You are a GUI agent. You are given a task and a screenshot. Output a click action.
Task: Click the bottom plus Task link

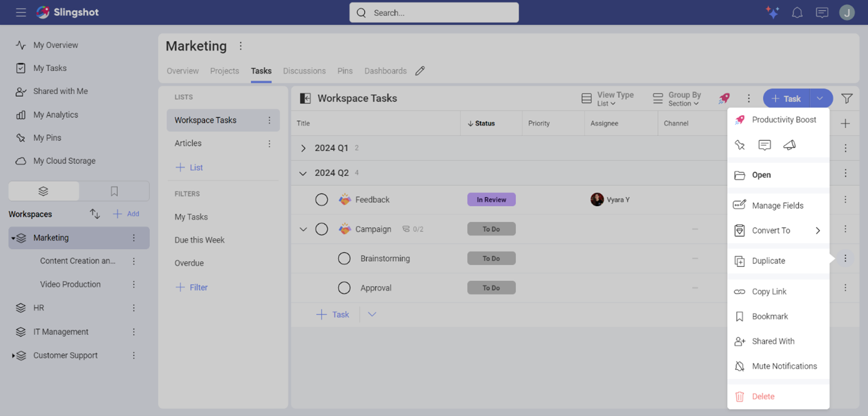pyautogui.click(x=333, y=314)
